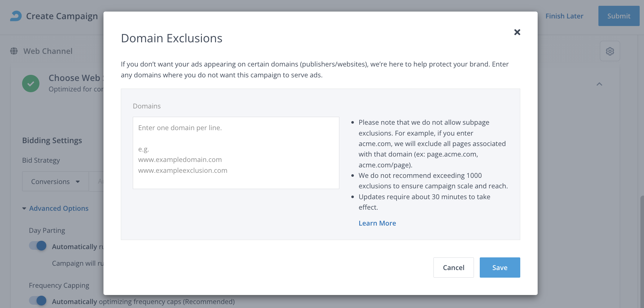Screen dimensions: 644x308
Task: Click the Bidding Settings heading
Action: click(52, 141)
